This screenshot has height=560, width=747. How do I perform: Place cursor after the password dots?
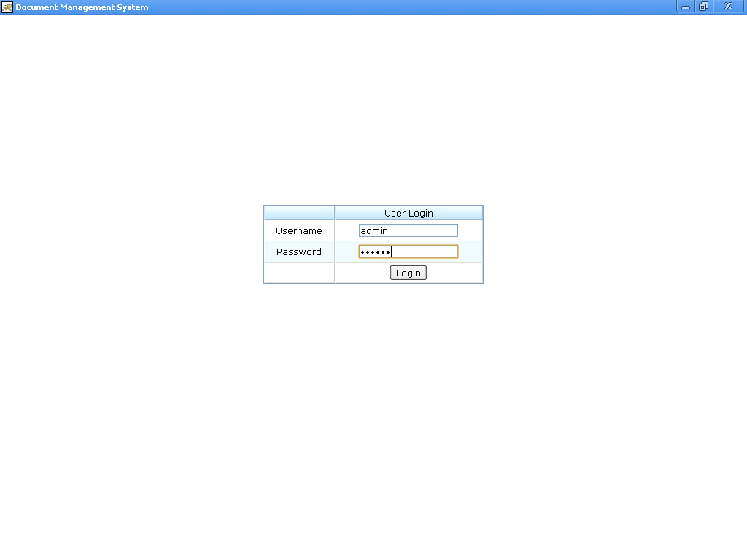(x=395, y=251)
